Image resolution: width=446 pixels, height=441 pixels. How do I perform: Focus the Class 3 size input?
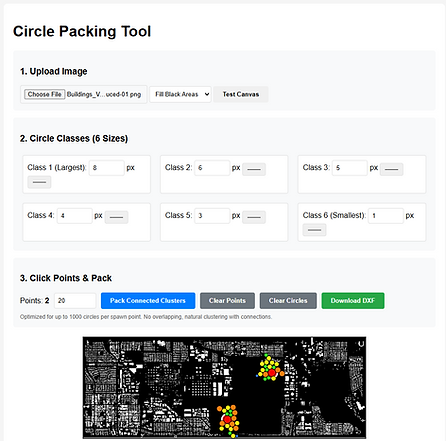pyautogui.click(x=350, y=168)
